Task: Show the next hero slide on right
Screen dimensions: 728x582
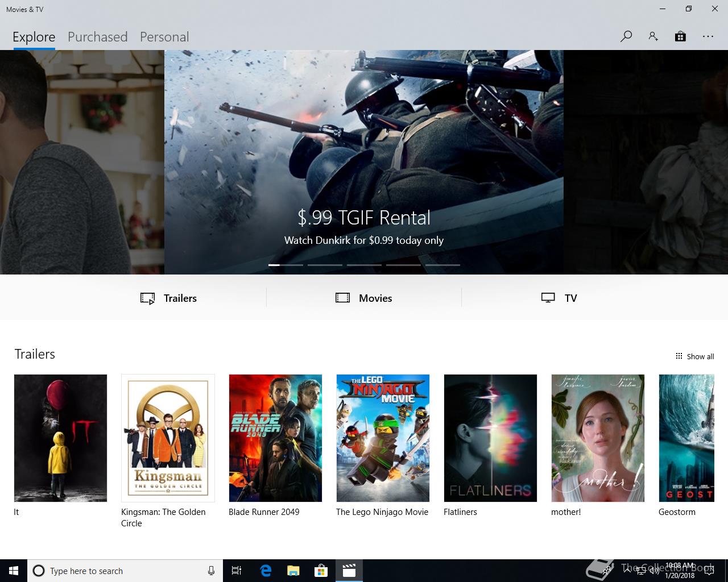Action: [x=646, y=162]
